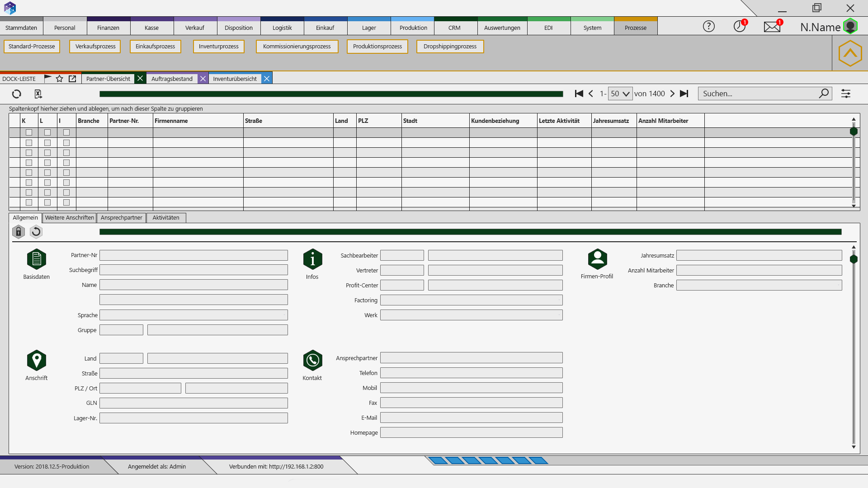Click the Verkaufsprozess button
Viewport: 868px width, 488px height.
tap(95, 47)
